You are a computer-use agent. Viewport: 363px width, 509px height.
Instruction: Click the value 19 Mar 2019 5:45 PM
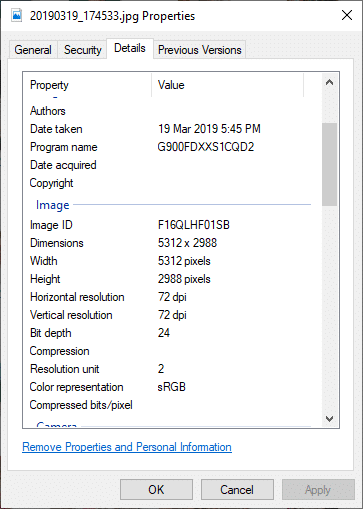209,129
